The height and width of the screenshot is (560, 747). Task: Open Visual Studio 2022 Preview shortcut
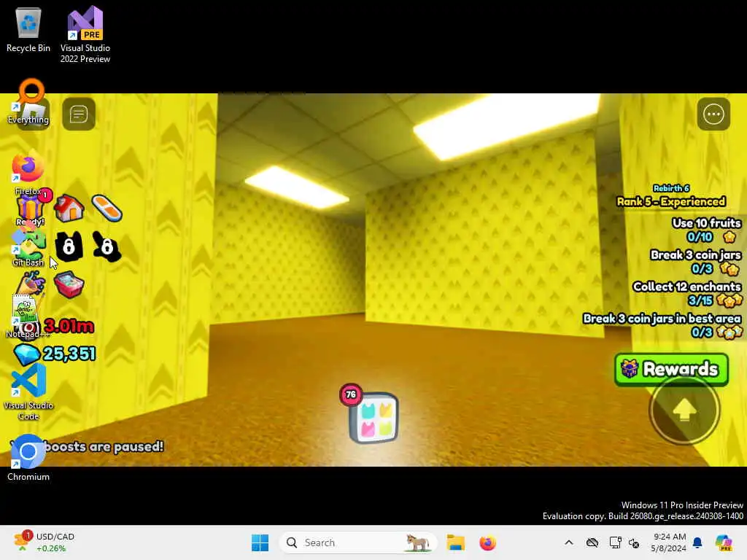click(x=85, y=34)
